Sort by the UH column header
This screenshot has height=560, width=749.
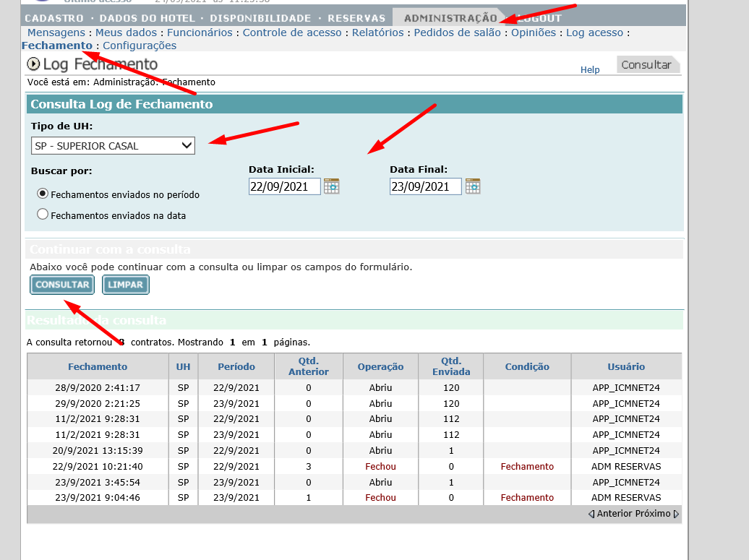click(x=183, y=366)
